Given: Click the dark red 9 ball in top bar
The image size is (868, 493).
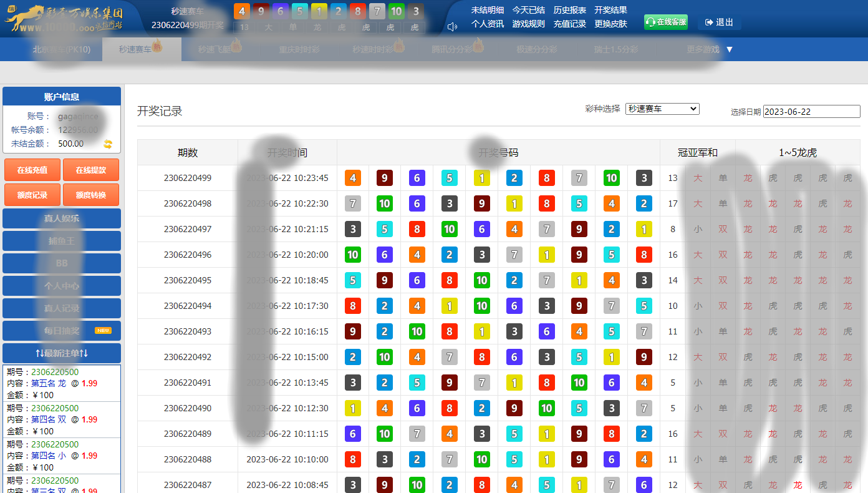Looking at the screenshot, I should (261, 11).
